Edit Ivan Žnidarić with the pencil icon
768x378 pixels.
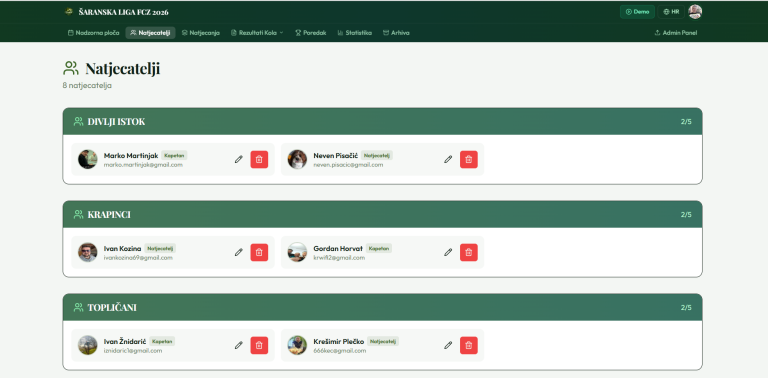coord(239,345)
